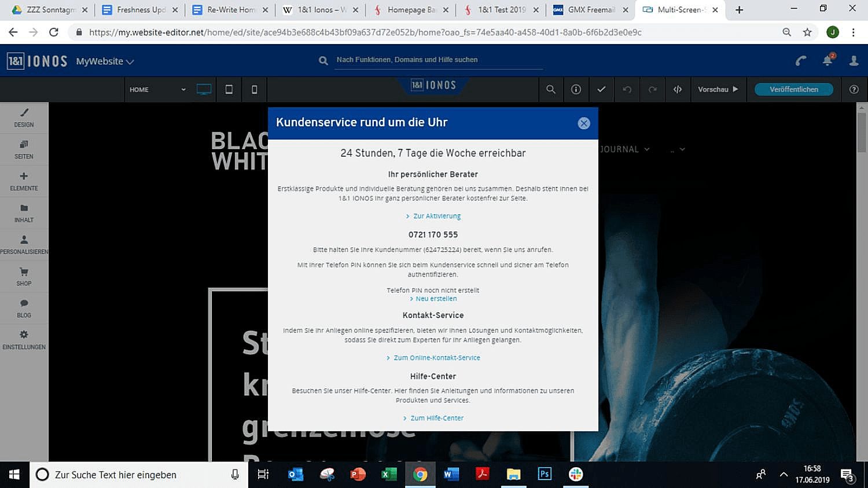Expand the dotted overflow menu beside JOURNAL
The height and width of the screenshot is (488, 868).
coord(678,149)
